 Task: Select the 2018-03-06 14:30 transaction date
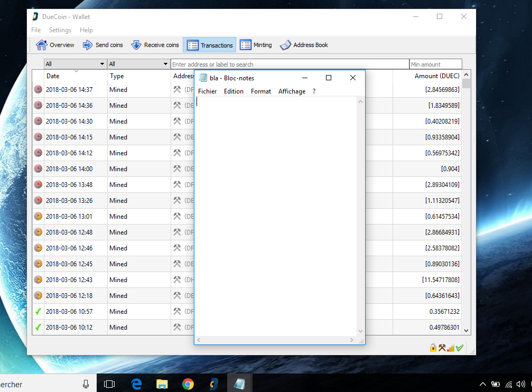[x=69, y=121]
